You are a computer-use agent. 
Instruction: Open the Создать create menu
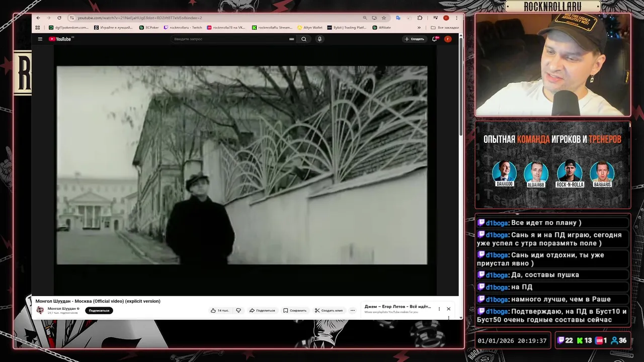[414, 39]
